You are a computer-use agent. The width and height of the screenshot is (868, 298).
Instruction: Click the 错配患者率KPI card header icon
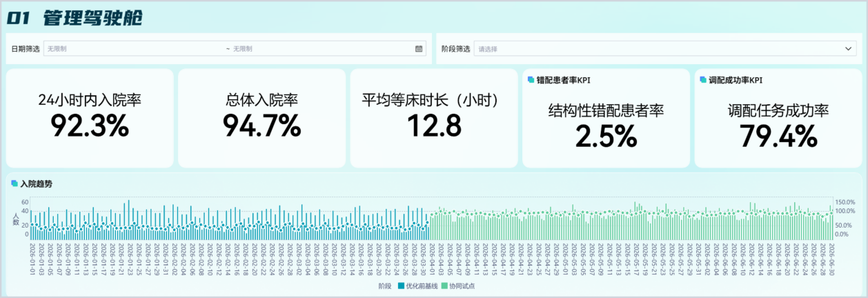(x=531, y=80)
